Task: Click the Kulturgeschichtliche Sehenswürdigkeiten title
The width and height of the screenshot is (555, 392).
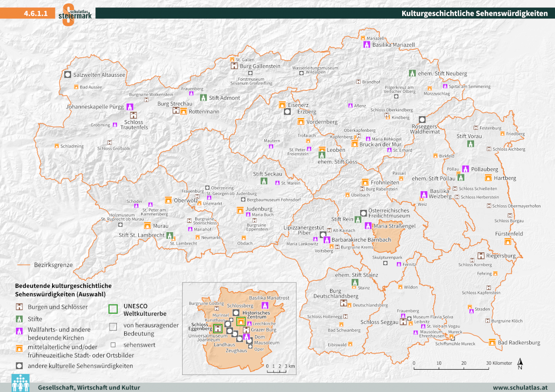Action: tap(474, 14)
